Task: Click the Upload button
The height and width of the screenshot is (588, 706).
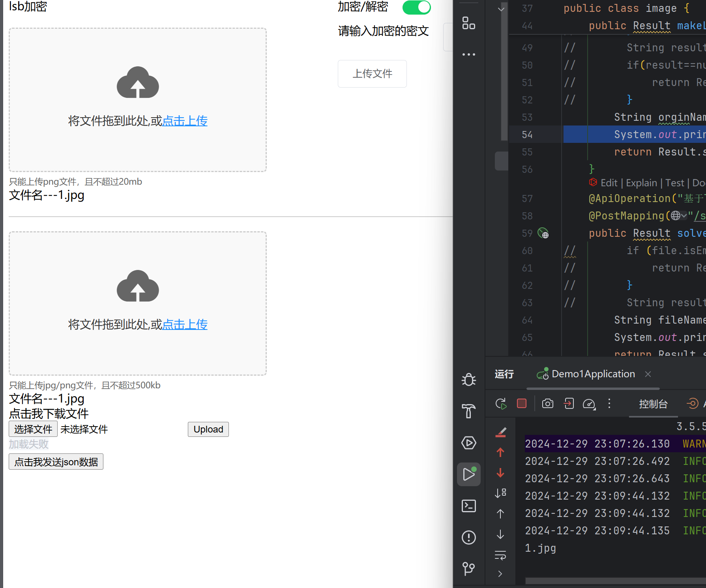Action: (208, 429)
